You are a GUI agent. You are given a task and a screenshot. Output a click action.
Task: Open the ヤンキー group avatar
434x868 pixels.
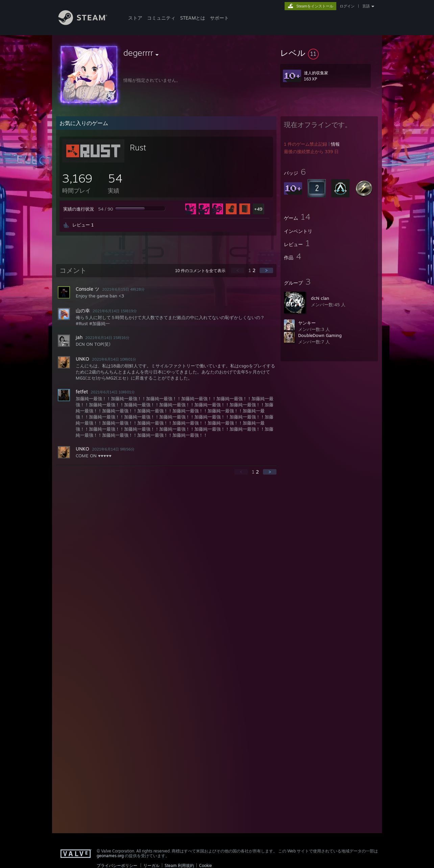pyautogui.click(x=289, y=325)
